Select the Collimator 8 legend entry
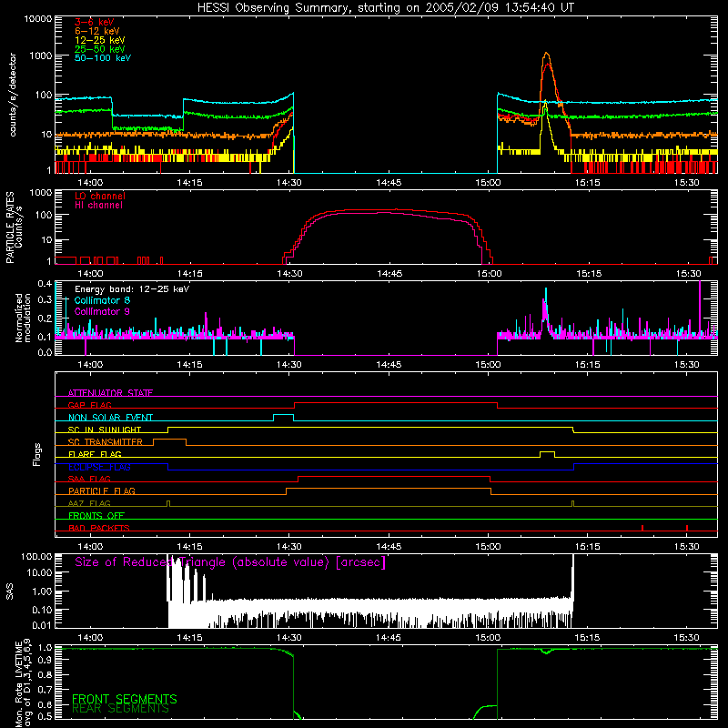 click(x=102, y=300)
